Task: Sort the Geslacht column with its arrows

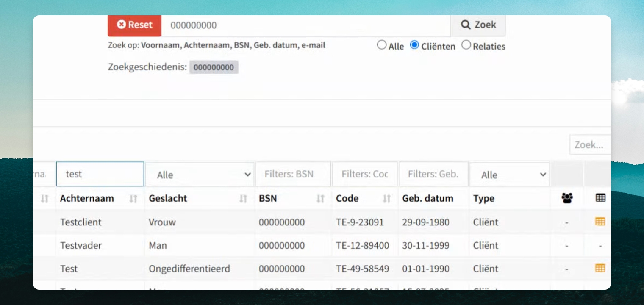Action: (x=243, y=199)
